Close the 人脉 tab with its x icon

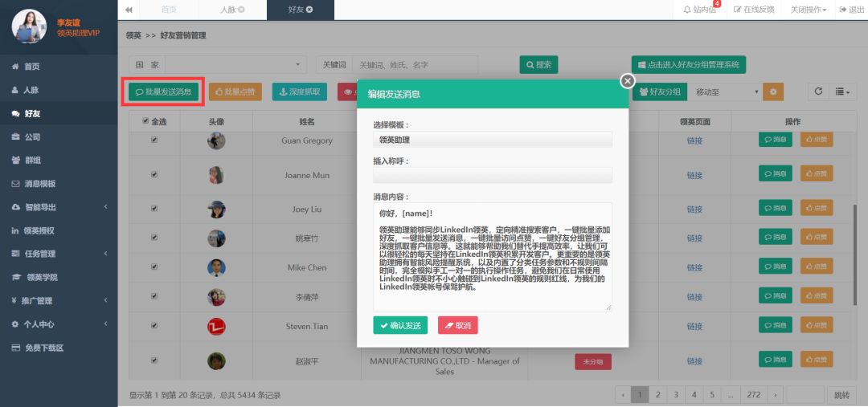click(x=241, y=10)
